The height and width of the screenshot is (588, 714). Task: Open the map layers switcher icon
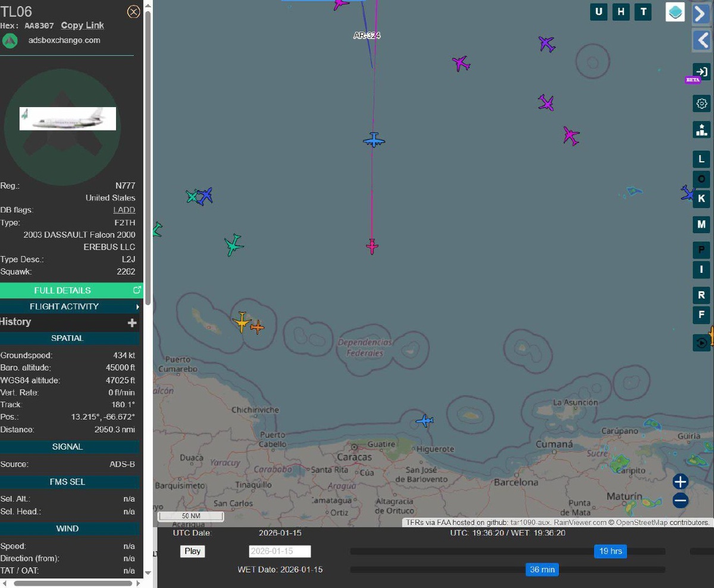coord(675,12)
